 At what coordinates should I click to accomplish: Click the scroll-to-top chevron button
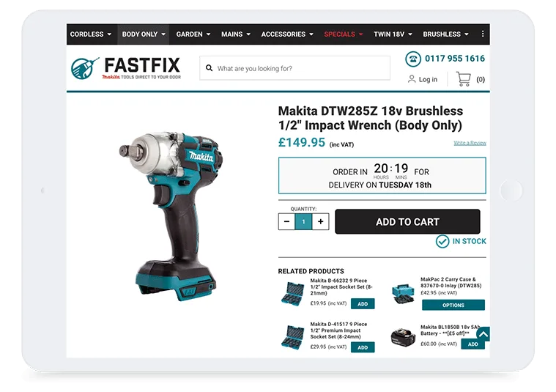(483, 334)
